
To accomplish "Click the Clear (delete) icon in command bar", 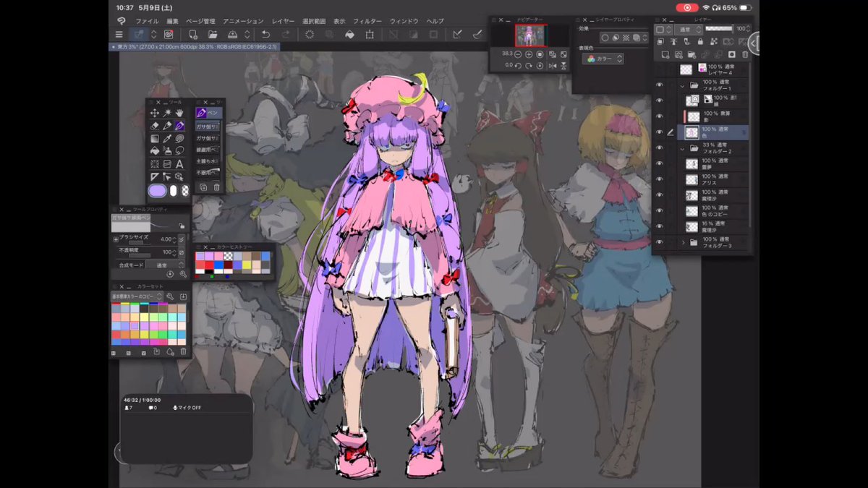I will tap(310, 34).
